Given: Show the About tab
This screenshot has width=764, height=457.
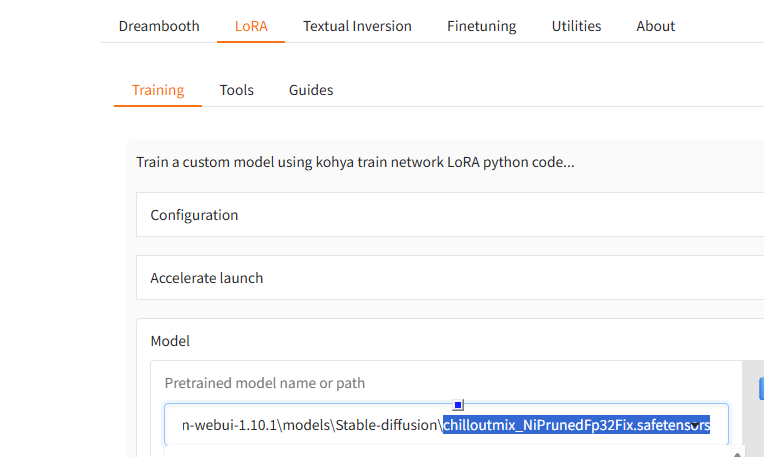Looking at the screenshot, I should 655,26.
